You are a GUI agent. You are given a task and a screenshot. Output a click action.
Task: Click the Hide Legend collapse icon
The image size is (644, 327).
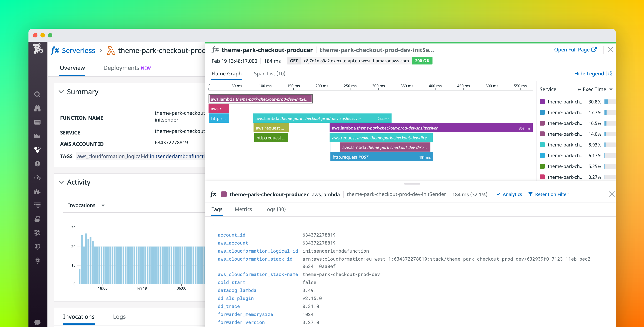pos(609,74)
